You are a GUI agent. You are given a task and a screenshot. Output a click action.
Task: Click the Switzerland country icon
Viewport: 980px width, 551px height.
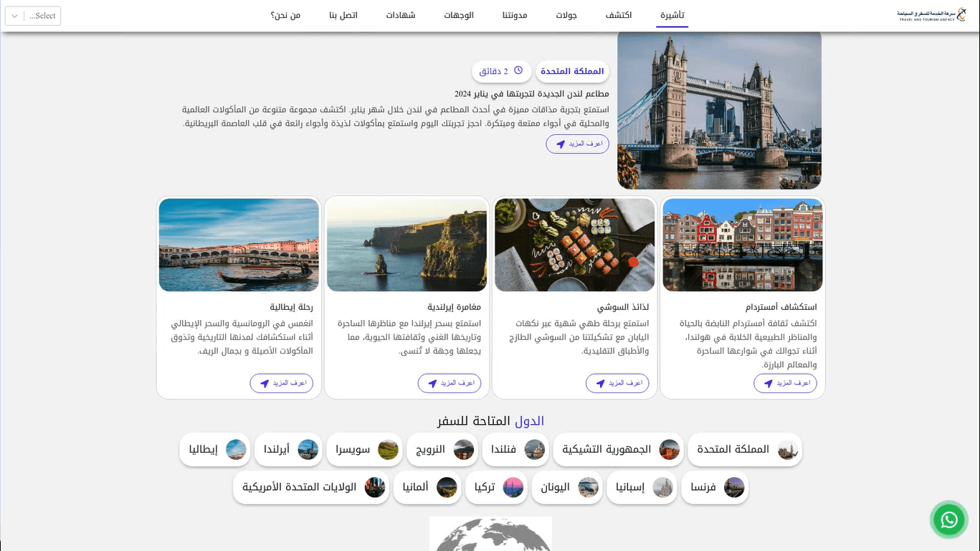pos(389,450)
